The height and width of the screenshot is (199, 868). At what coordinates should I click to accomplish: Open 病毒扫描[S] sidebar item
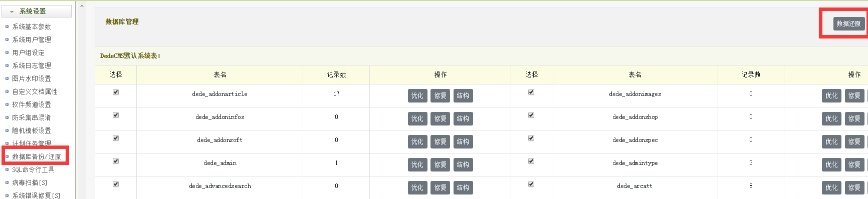pyautogui.click(x=30, y=182)
